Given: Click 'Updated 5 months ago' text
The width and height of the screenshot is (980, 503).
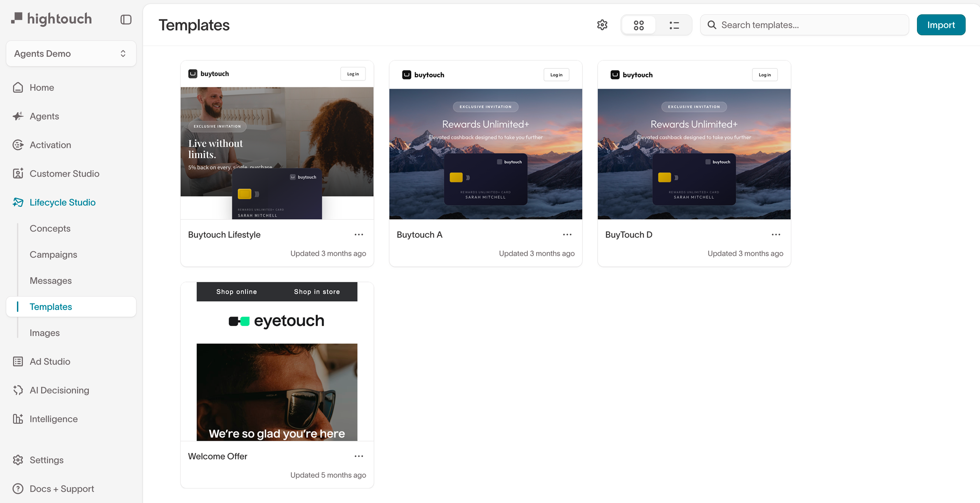Looking at the screenshot, I should [328, 475].
